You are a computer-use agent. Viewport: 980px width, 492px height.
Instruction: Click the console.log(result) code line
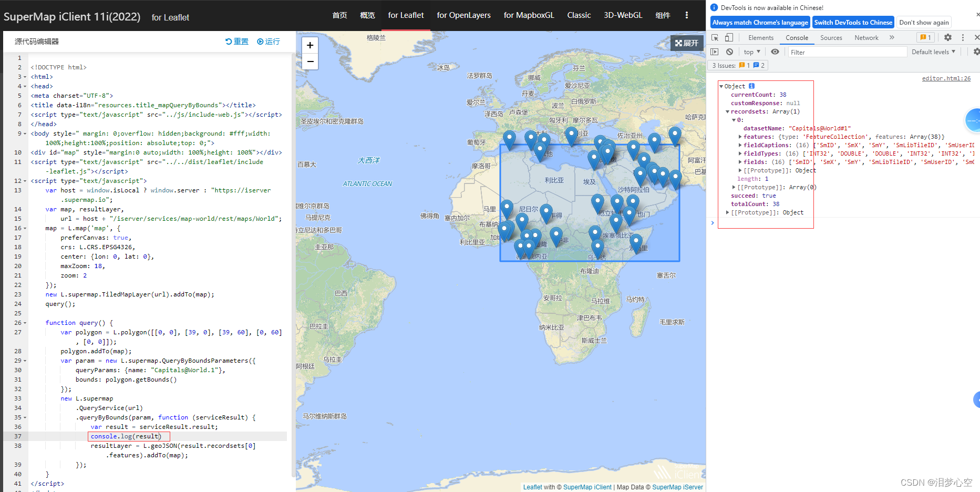click(126, 436)
